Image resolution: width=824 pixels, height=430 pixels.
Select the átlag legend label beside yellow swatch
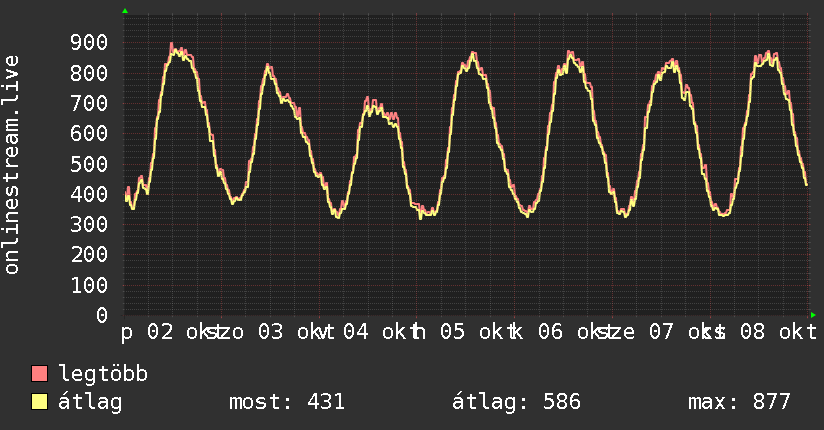[x=90, y=402]
